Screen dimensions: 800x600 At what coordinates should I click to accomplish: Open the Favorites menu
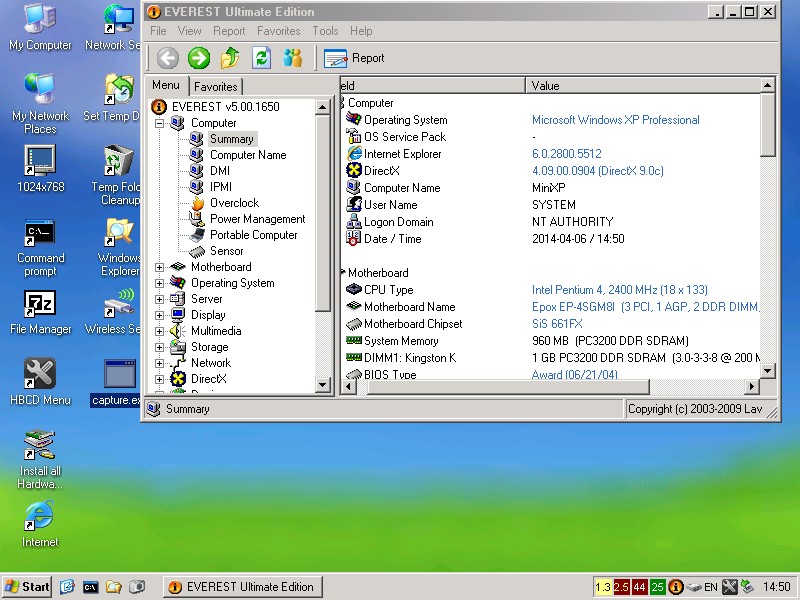[279, 31]
